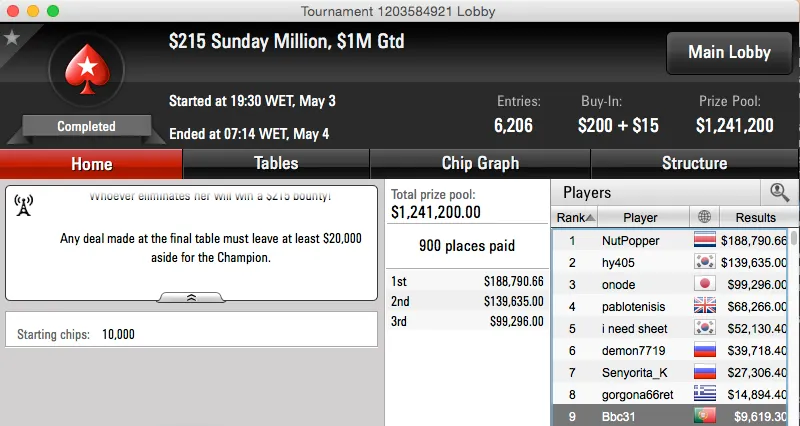
Task: Click the Japan flag beside onode
Action: (x=705, y=284)
